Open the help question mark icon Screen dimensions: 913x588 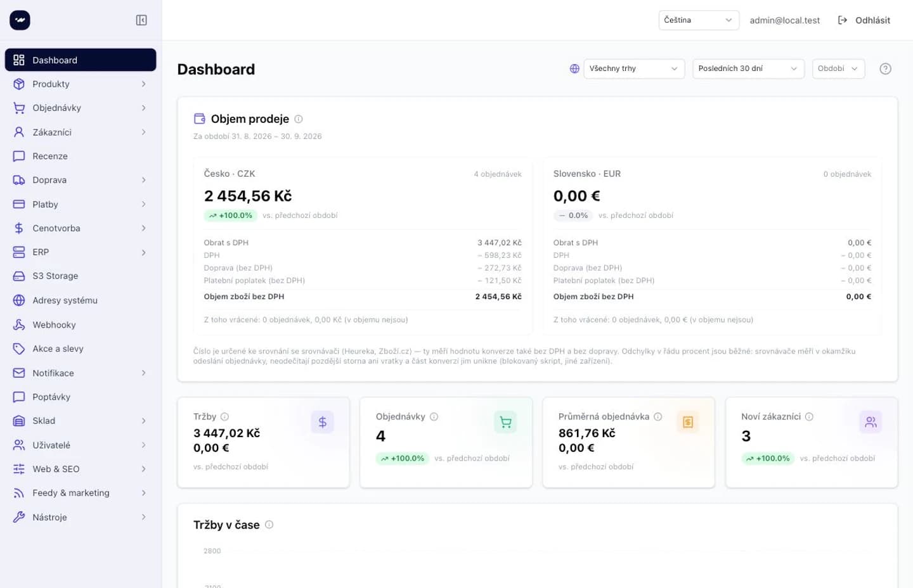(x=885, y=68)
